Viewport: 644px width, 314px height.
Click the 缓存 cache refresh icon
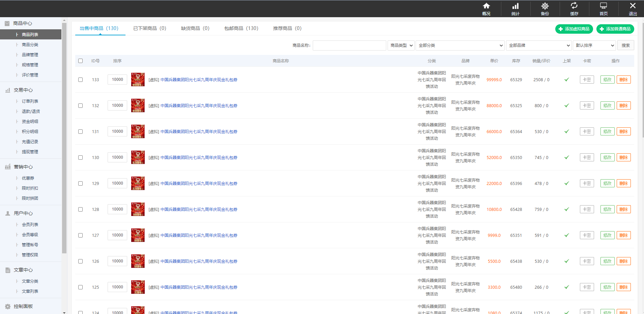click(574, 6)
